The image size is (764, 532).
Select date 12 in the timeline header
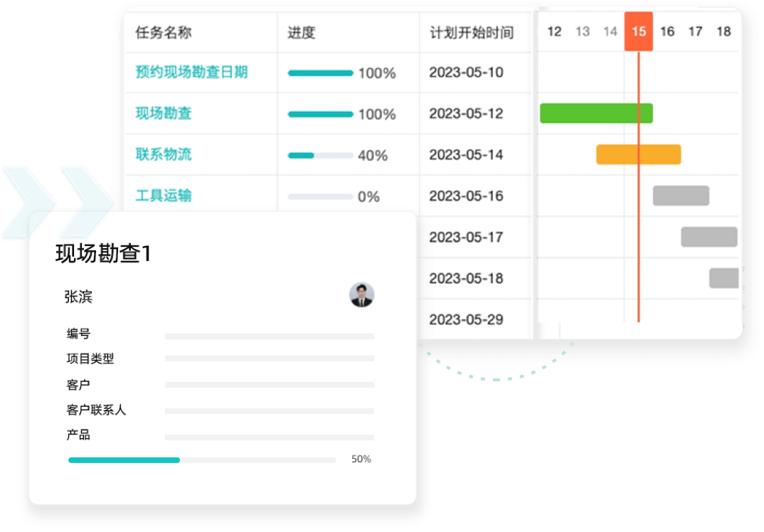pyautogui.click(x=553, y=31)
